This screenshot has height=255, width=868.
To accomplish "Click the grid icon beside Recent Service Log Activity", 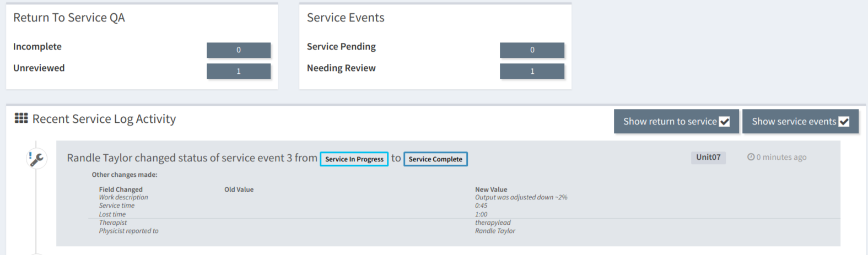I will [x=21, y=118].
